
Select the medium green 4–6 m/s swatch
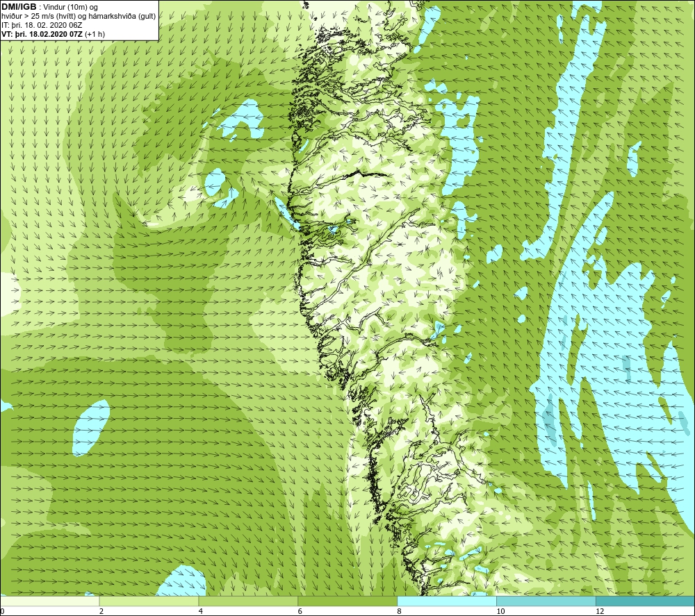point(248,601)
